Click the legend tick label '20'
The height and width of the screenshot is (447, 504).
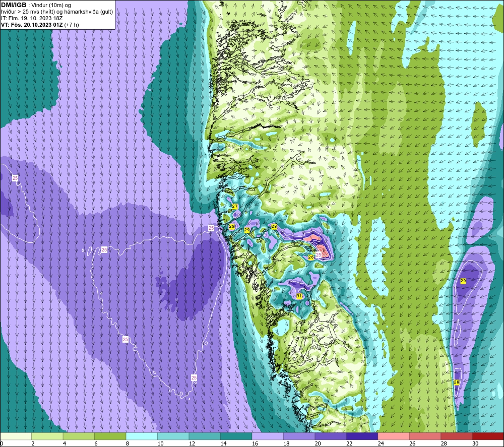tap(318, 443)
